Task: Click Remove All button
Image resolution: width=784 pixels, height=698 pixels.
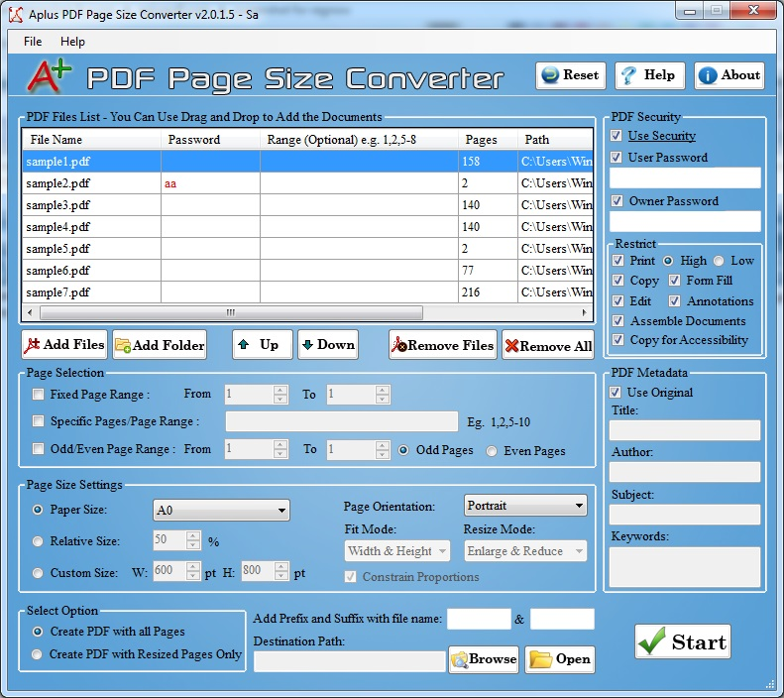Action: point(548,344)
